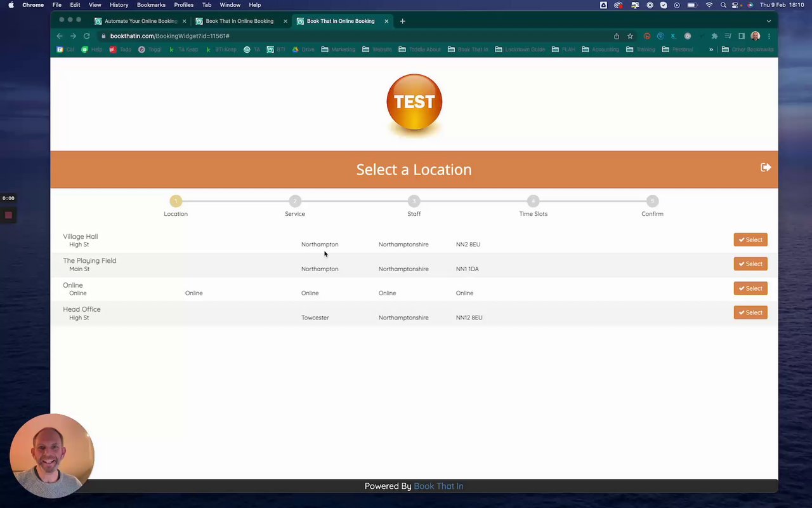Open Spotlight search in the menu bar
The image size is (812, 508).
coord(723,5)
